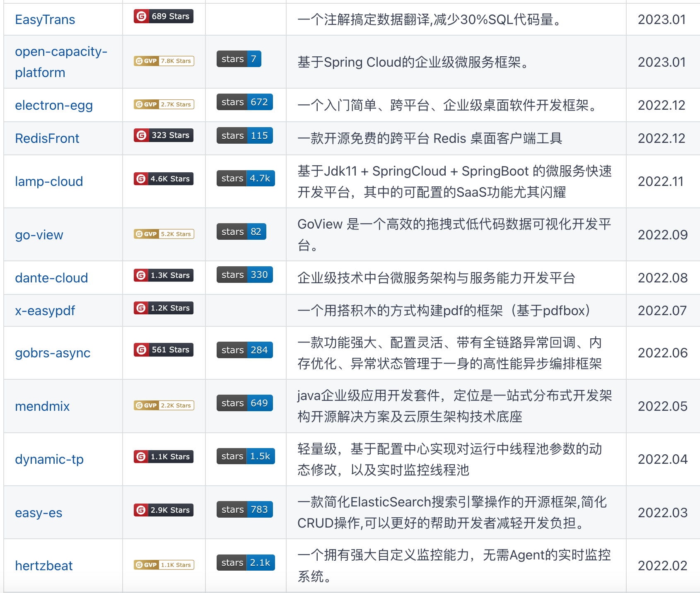700x593 pixels.
Task: Select the date 2022.02 in hertzbeat row
Action: [x=663, y=566]
